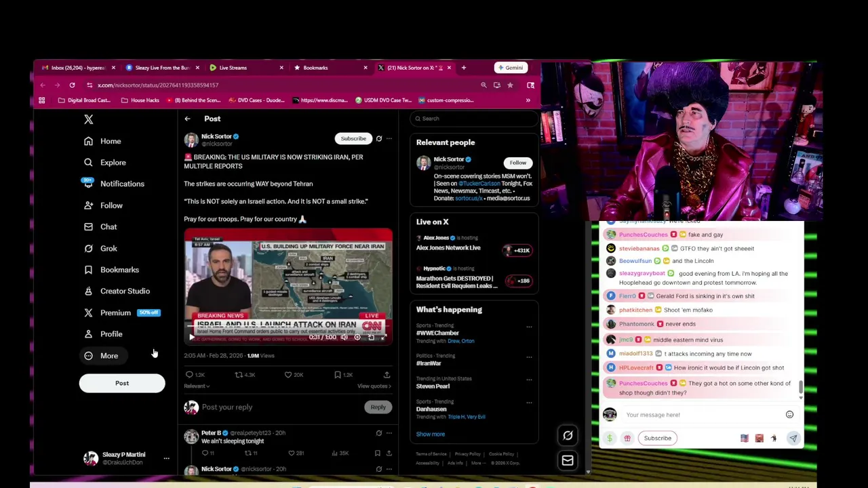Follow Nick Sortor in Relevant people
Viewport: 868px width, 488px height.
[517, 163]
